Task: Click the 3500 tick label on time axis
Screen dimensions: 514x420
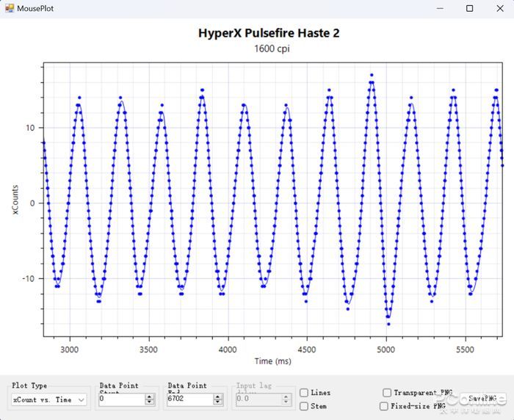Action: pyautogui.click(x=149, y=350)
